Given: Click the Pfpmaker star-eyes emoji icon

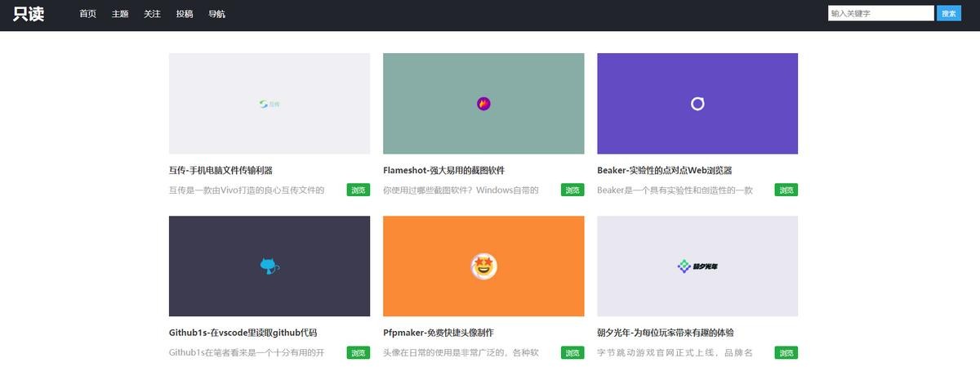Looking at the screenshot, I should point(483,266).
